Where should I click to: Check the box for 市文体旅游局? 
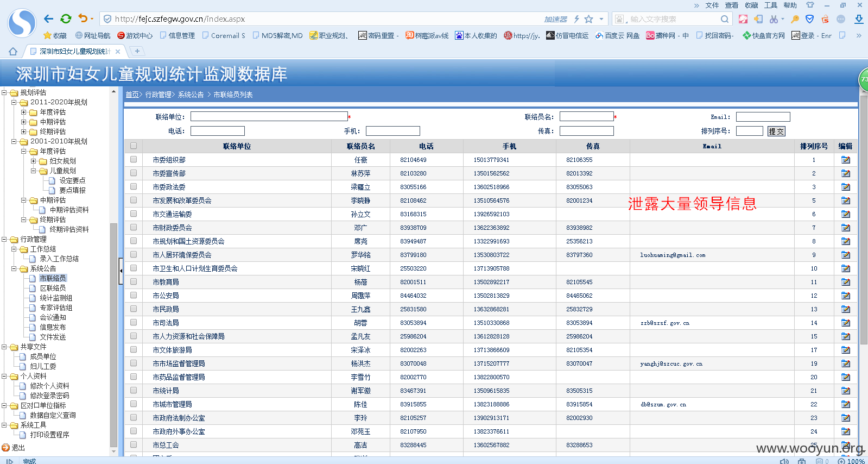[134, 349]
